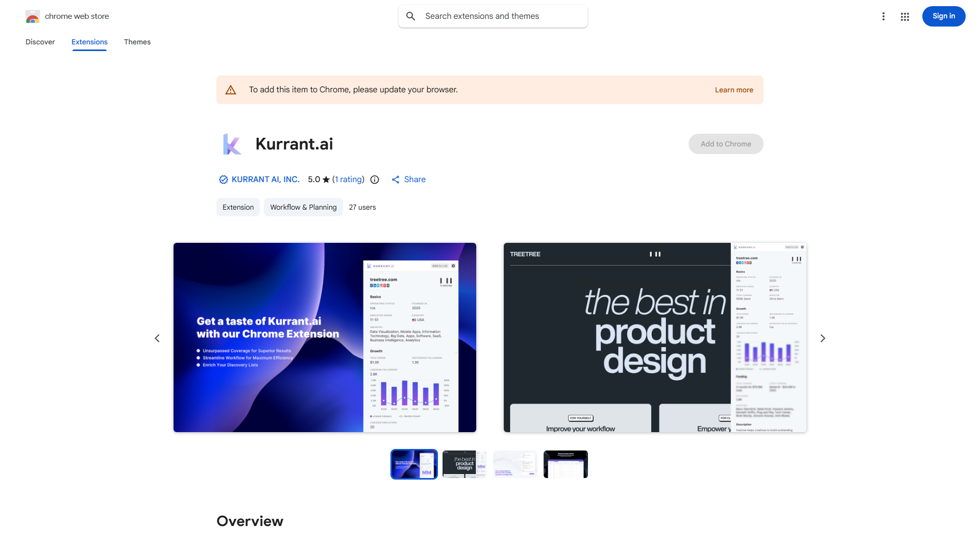Visit the KURRANT AI, INC. publisher page

coord(265,179)
